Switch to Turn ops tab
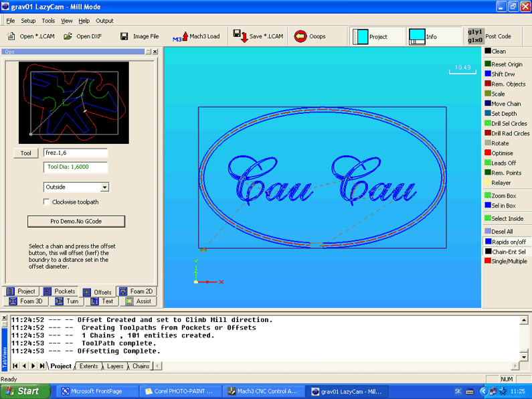The image size is (532, 399). 67,301
